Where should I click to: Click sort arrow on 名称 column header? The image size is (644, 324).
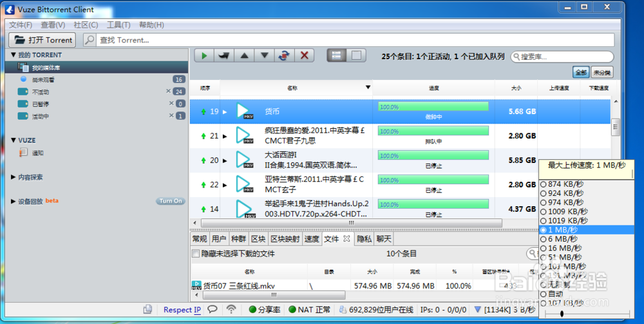pyautogui.click(x=368, y=87)
